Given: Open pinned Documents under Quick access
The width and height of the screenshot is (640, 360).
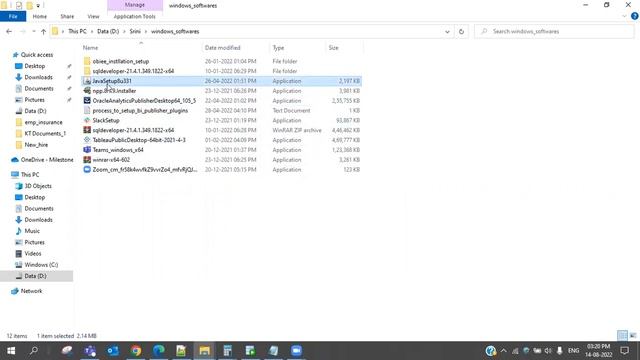Looking at the screenshot, I should (39, 89).
